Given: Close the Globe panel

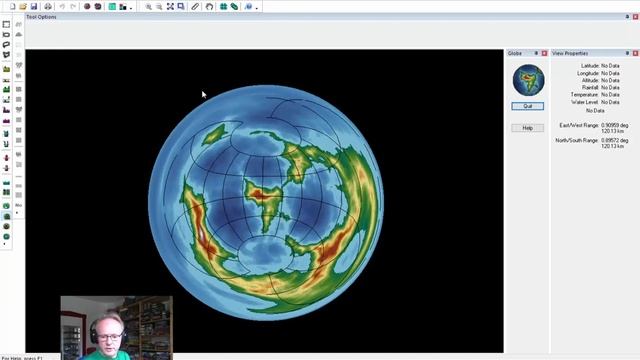Looking at the screenshot, I should 544,53.
